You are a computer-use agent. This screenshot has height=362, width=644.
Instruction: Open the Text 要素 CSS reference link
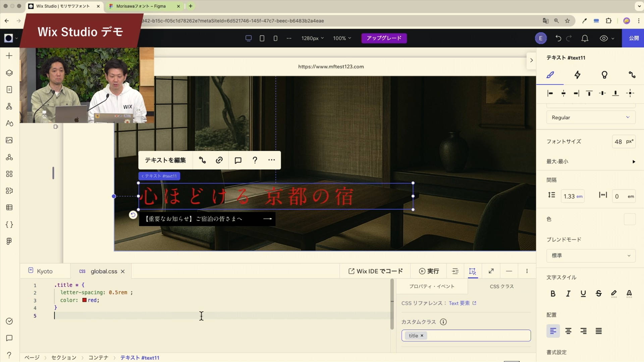pyautogui.click(x=463, y=303)
